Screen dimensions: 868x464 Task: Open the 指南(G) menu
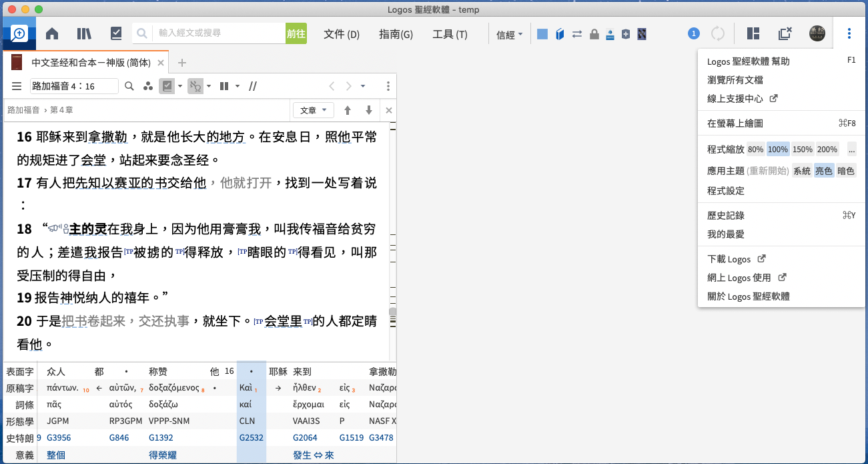coord(396,34)
